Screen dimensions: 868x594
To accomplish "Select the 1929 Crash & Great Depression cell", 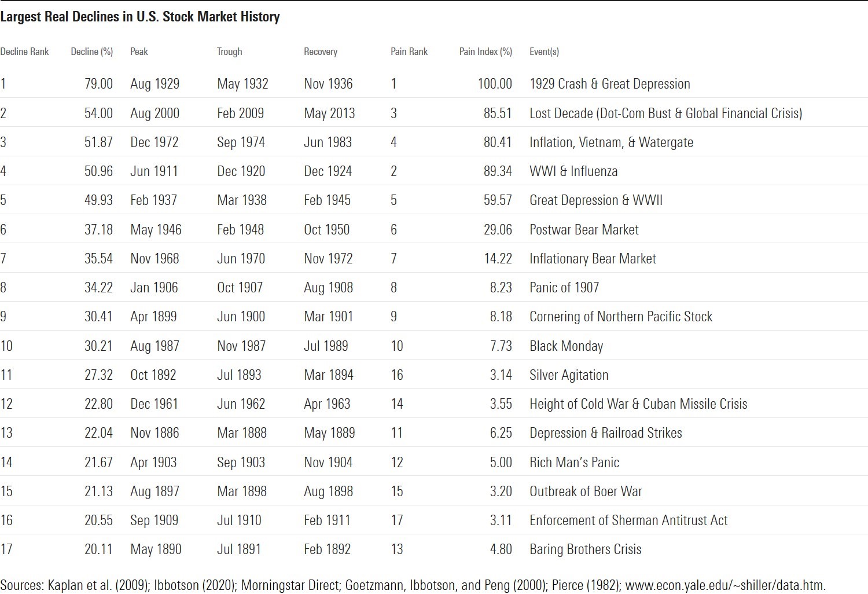I will click(610, 84).
